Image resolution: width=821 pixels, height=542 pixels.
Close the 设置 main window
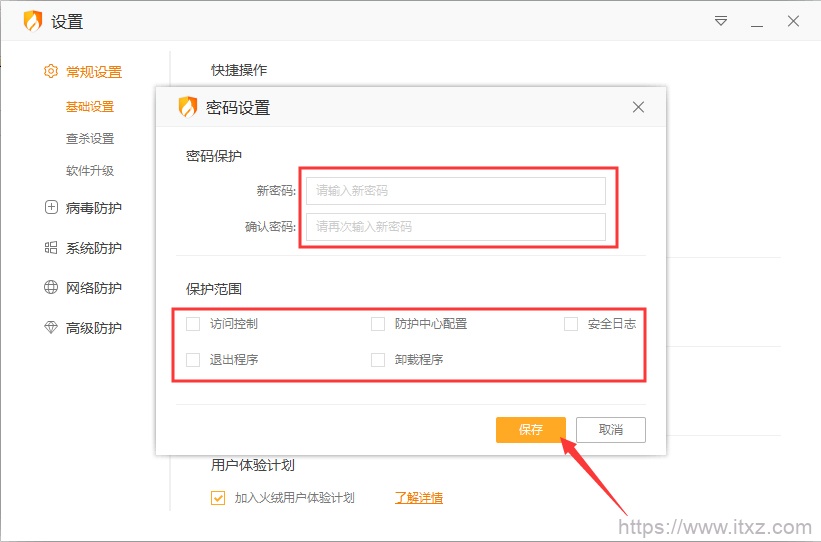pyautogui.click(x=793, y=21)
